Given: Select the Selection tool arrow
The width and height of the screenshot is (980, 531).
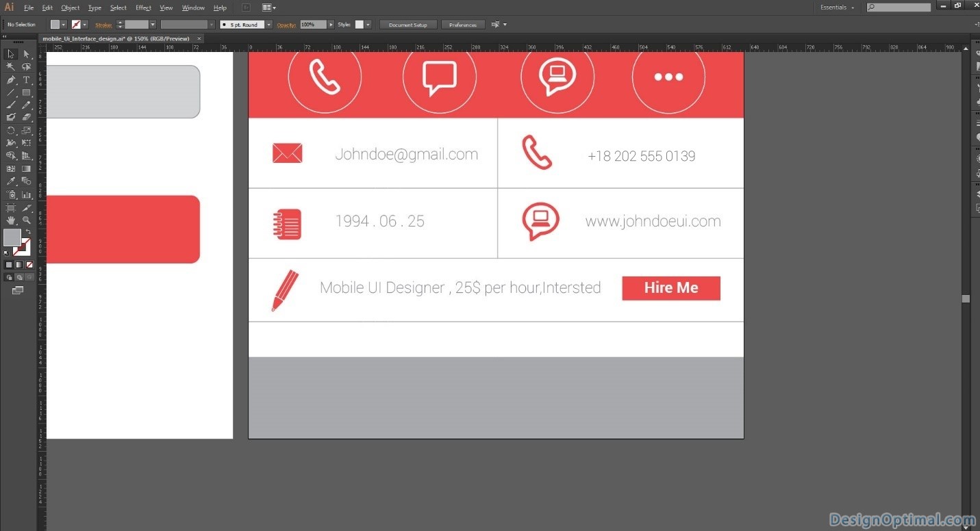Looking at the screenshot, I should coord(11,54).
